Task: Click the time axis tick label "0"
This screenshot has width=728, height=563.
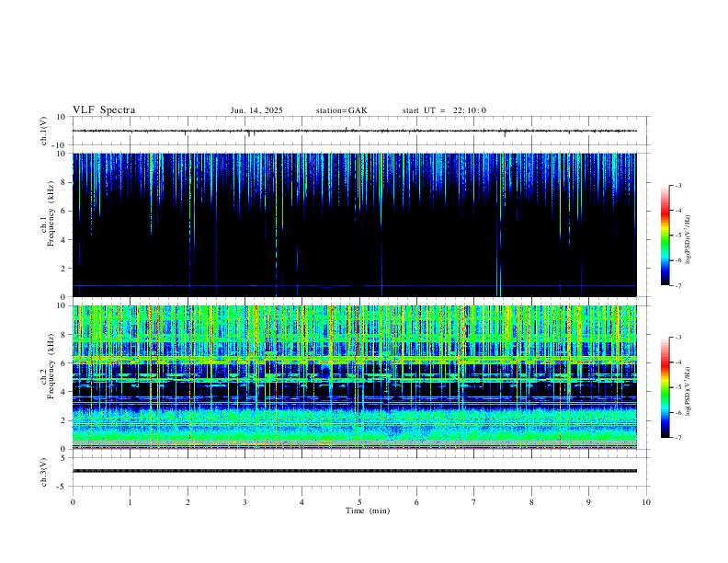Action: 73,502
